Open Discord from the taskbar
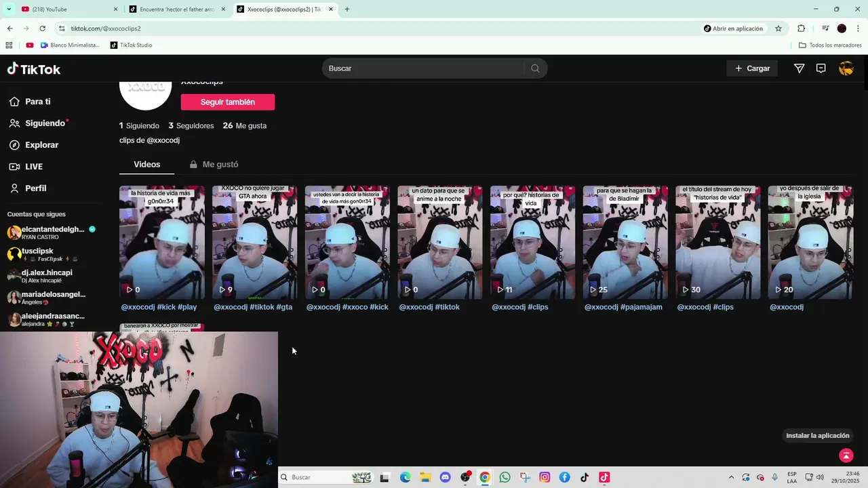This screenshot has width=868, height=488. [x=445, y=477]
